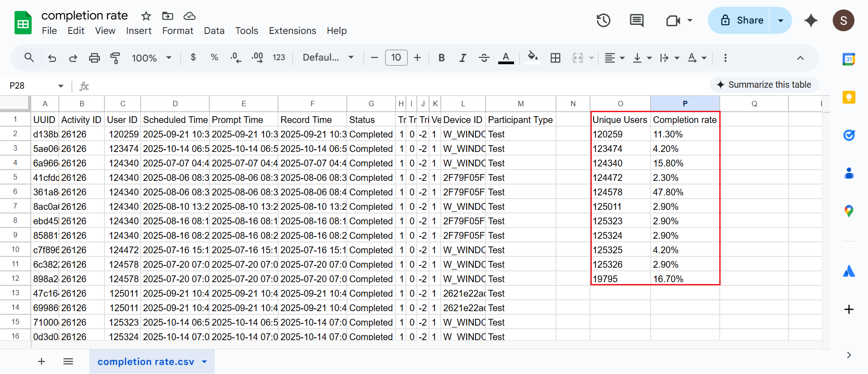Open the Data menu

[214, 31]
